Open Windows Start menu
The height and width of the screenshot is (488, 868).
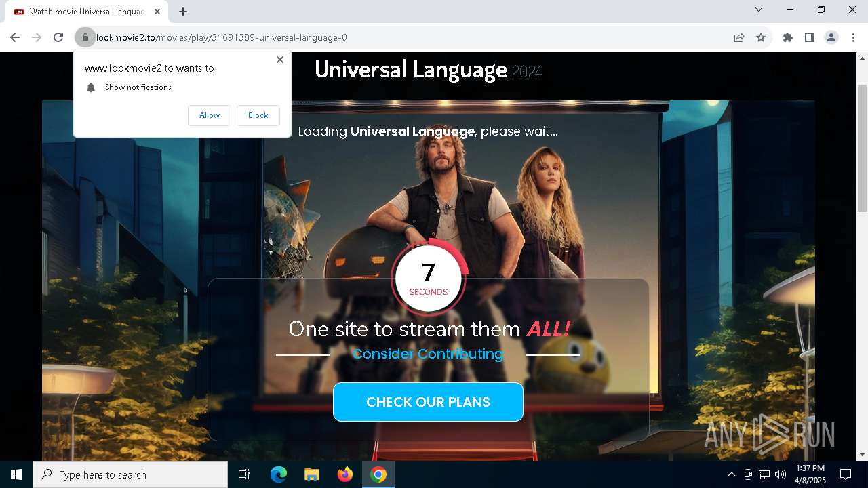16,474
